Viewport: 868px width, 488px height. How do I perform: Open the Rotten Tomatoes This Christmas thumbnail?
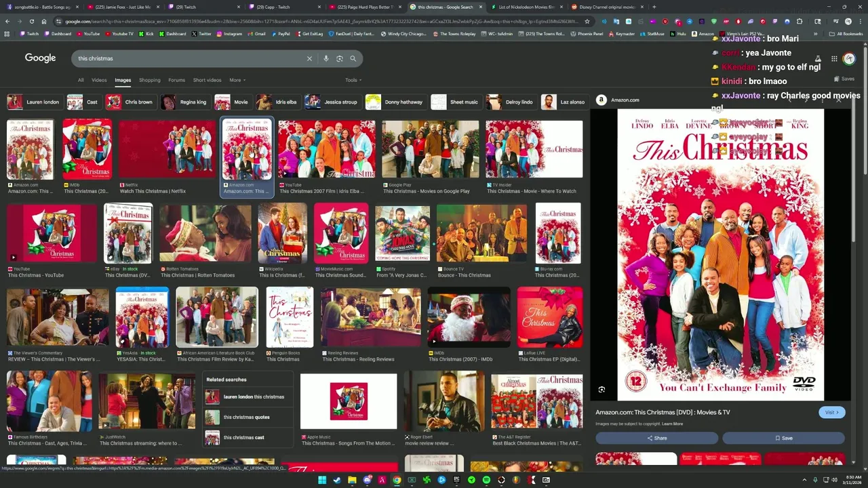pyautogui.click(x=205, y=232)
